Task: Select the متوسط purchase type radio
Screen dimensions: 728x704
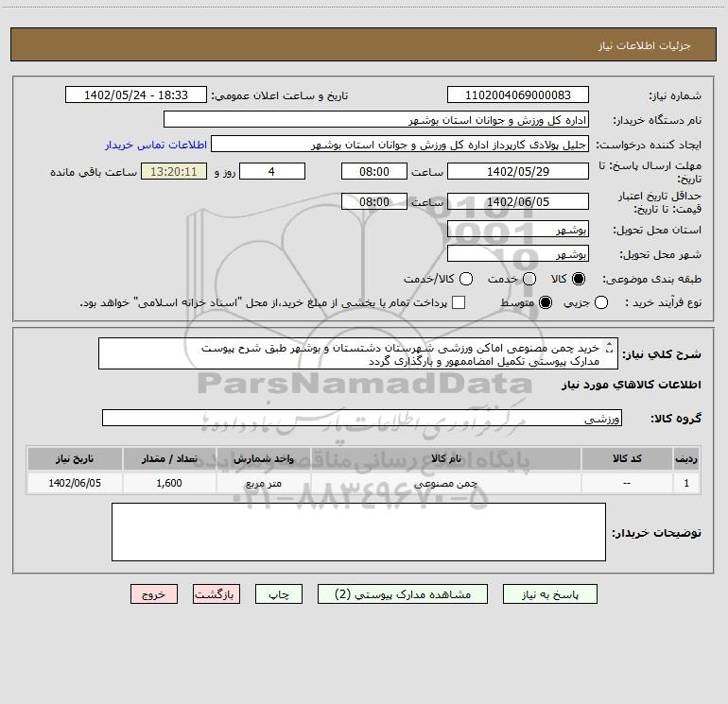Action: point(546,302)
